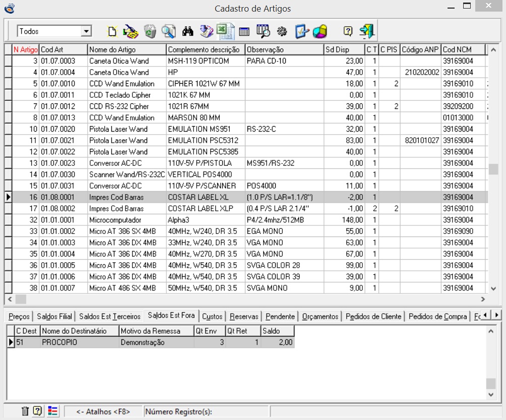The image size is (506, 420).
Task: Click the cell SVGA COLOR 28
Action: point(284,265)
